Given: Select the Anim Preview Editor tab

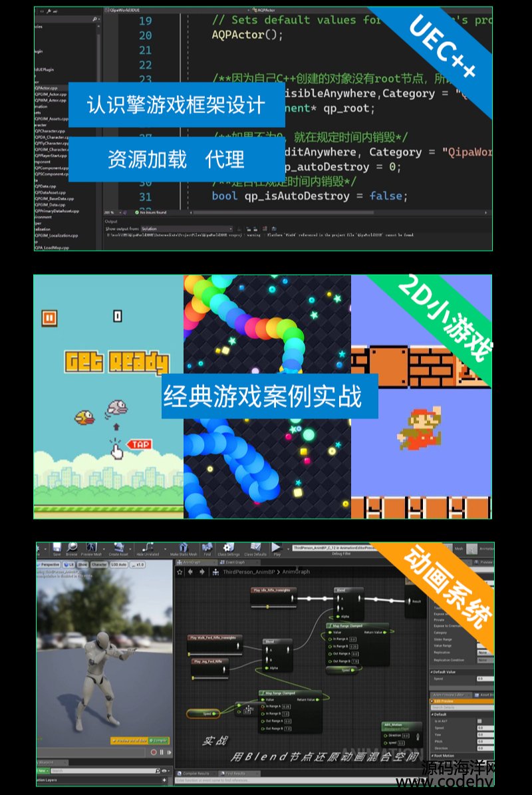Looking at the screenshot, I should [x=452, y=695].
